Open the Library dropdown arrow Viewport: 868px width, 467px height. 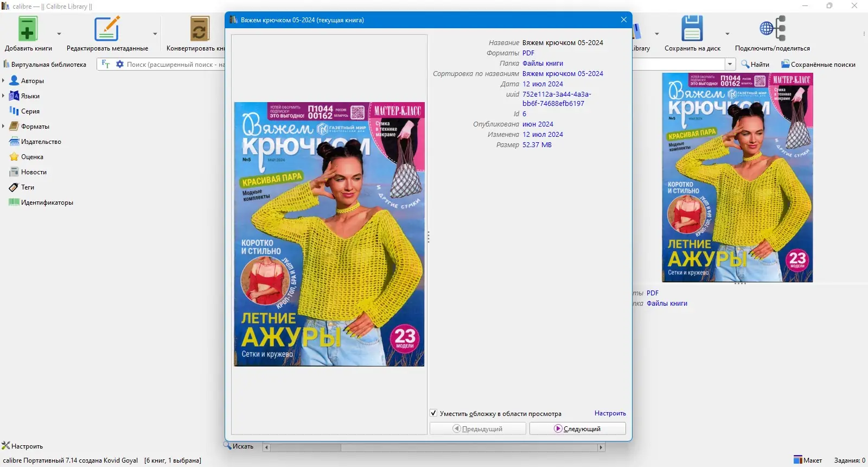tap(657, 34)
